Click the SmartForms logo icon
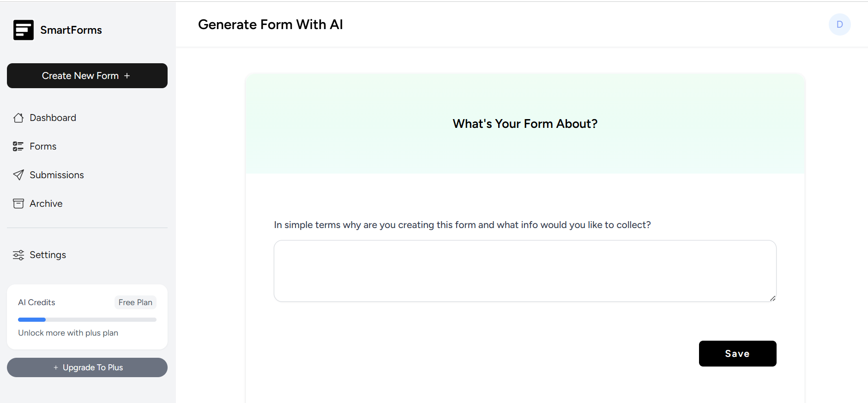This screenshot has width=868, height=403. pos(24,30)
